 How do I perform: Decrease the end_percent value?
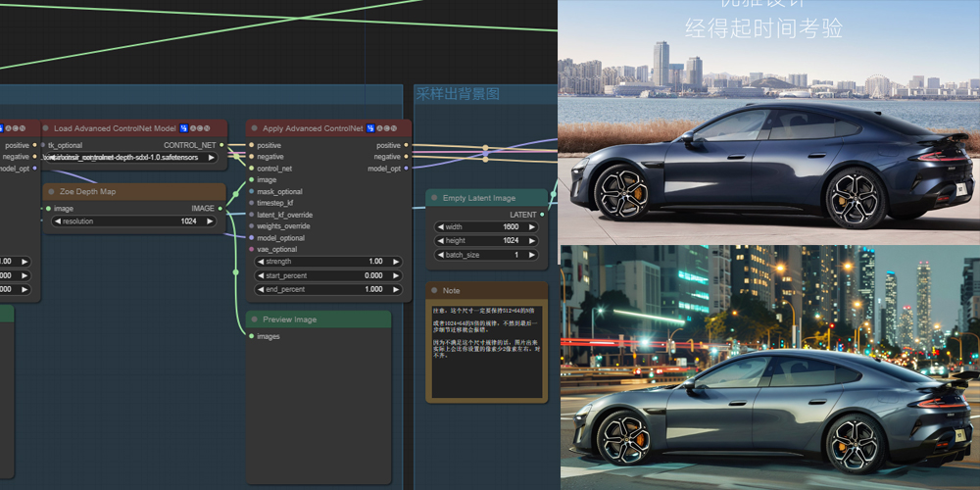(260, 289)
